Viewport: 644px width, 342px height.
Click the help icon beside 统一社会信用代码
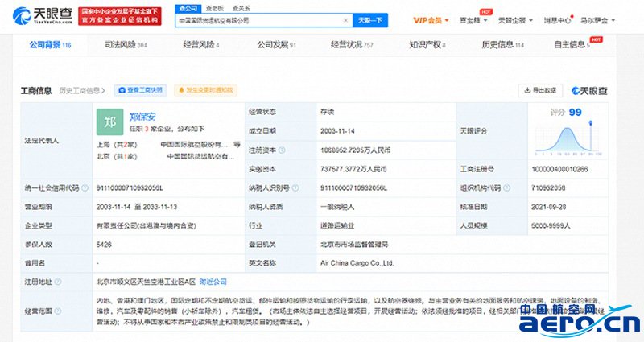click(85, 188)
